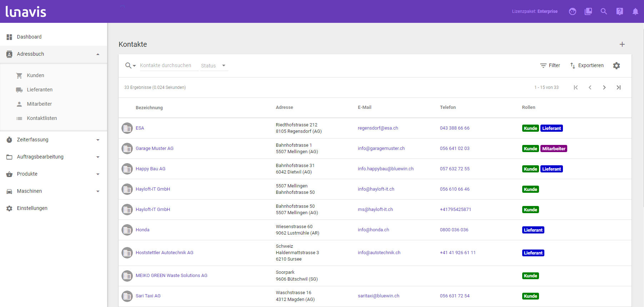Open table settings gear icon
644x307 pixels.
[616, 66]
